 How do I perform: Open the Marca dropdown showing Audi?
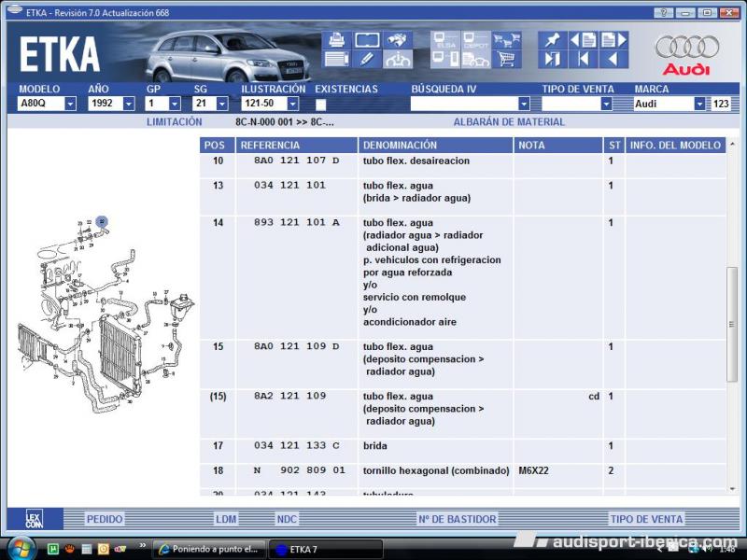pos(699,104)
